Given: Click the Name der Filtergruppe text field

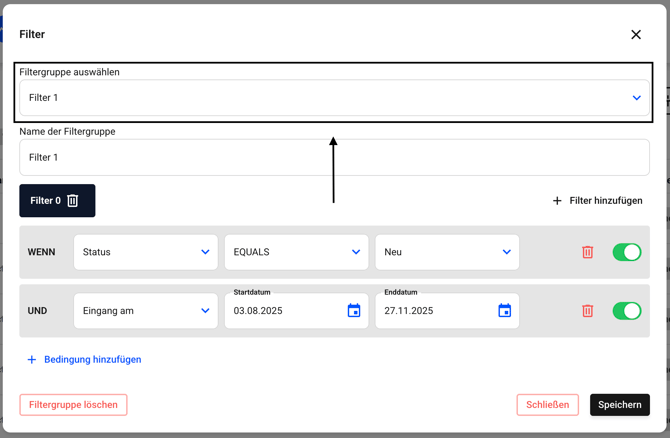Looking at the screenshot, I should tap(334, 158).
